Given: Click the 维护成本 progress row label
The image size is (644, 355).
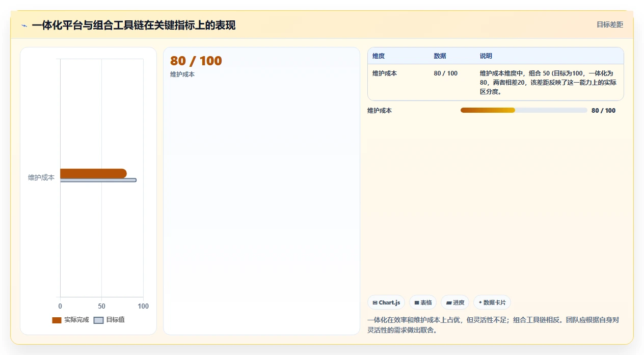Looking at the screenshot, I should click(380, 111).
